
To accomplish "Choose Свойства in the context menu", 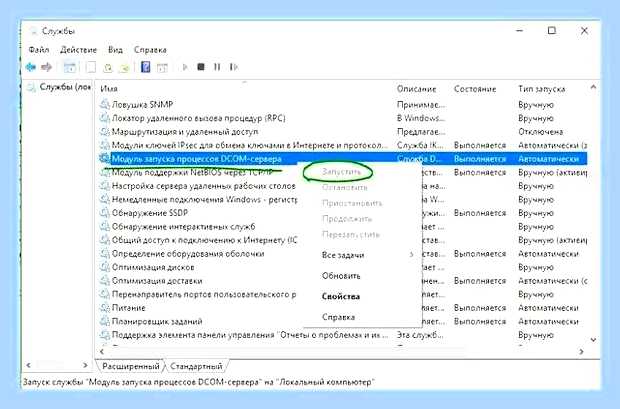I will coord(341,296).
